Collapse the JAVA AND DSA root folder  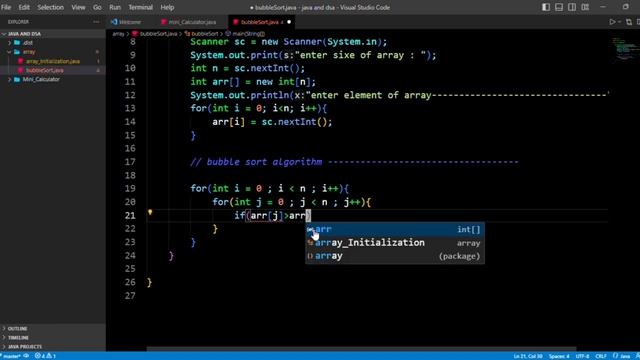tap(24, 34)
